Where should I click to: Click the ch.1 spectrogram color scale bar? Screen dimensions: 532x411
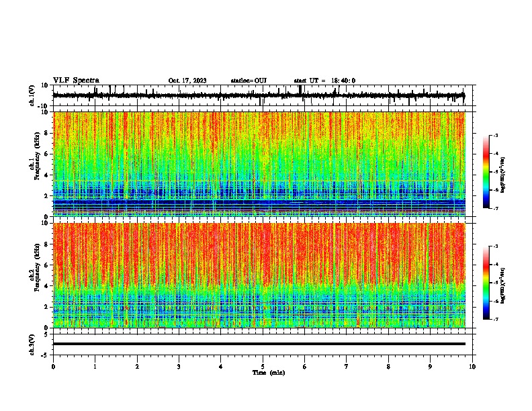[x=486, y=172]
